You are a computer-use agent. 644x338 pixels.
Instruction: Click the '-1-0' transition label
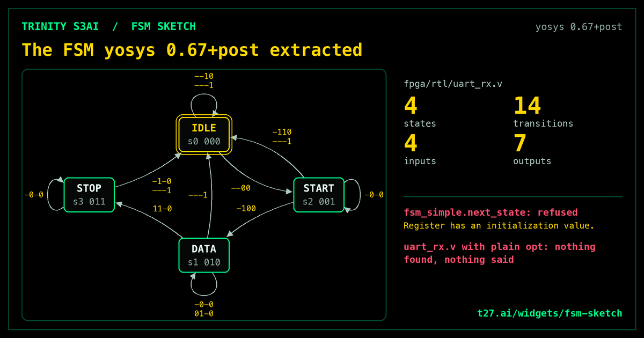pyautogui.click(x=162, y=181)
